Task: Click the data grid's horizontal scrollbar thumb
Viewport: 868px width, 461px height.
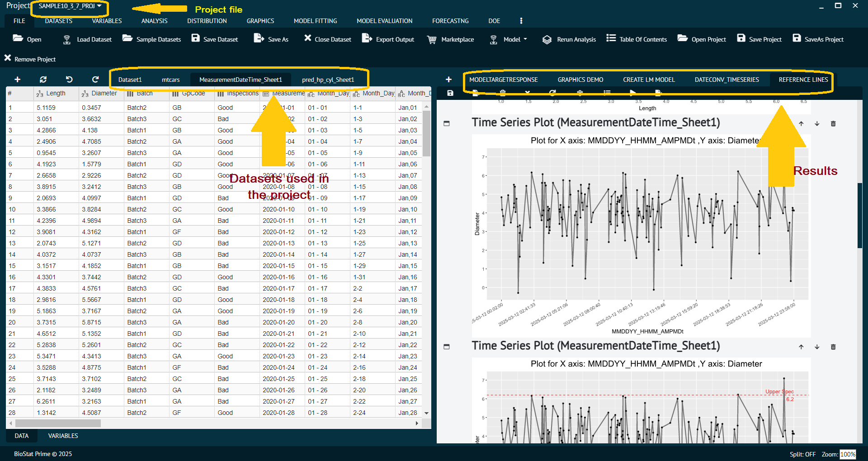Action: 58,423
